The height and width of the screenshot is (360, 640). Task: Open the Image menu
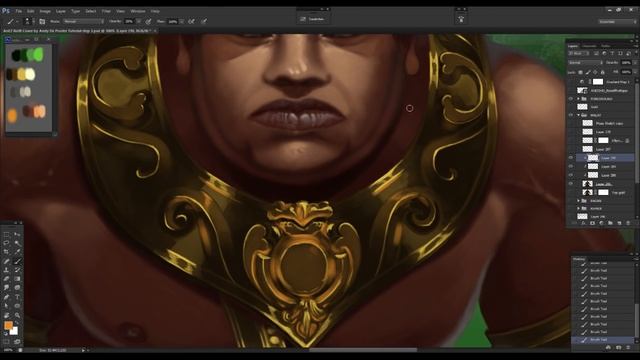(x=45, y=11)
